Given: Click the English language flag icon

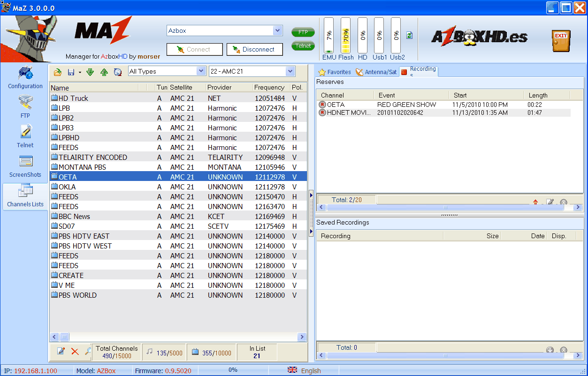Looking at the screenshot, I should pos(292,370).
